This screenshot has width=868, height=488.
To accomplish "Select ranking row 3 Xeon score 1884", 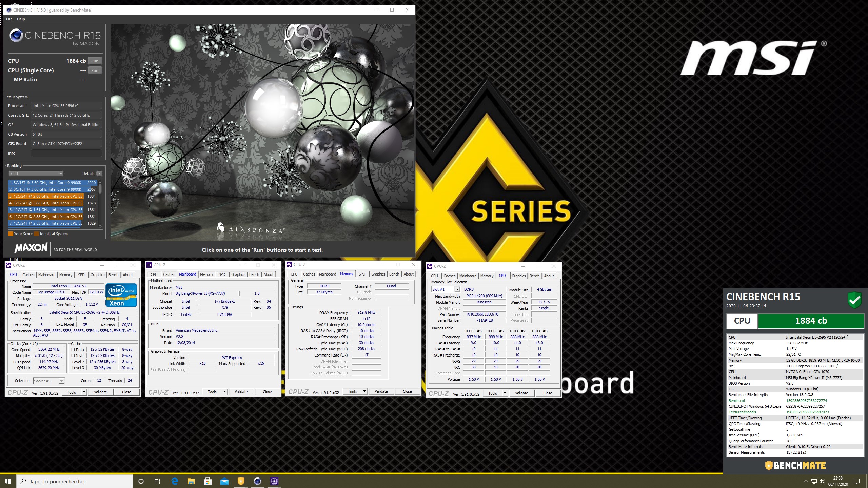I will (53, 196).
